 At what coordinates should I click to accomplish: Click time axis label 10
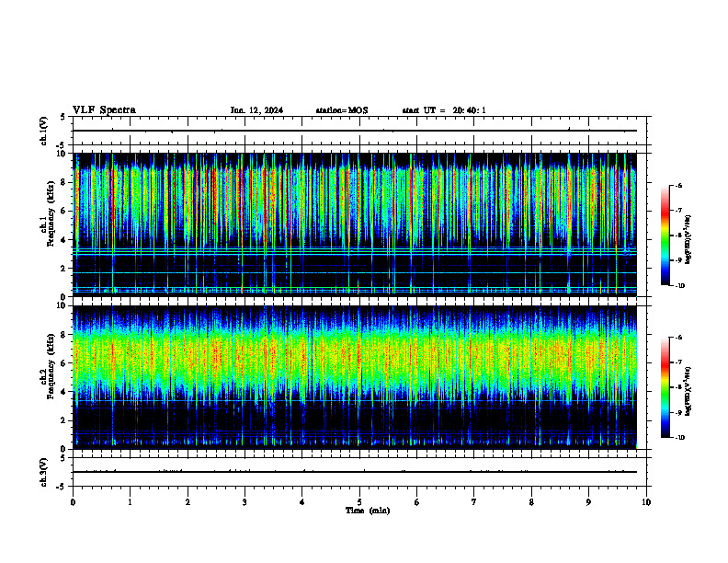tap(646, 502)
